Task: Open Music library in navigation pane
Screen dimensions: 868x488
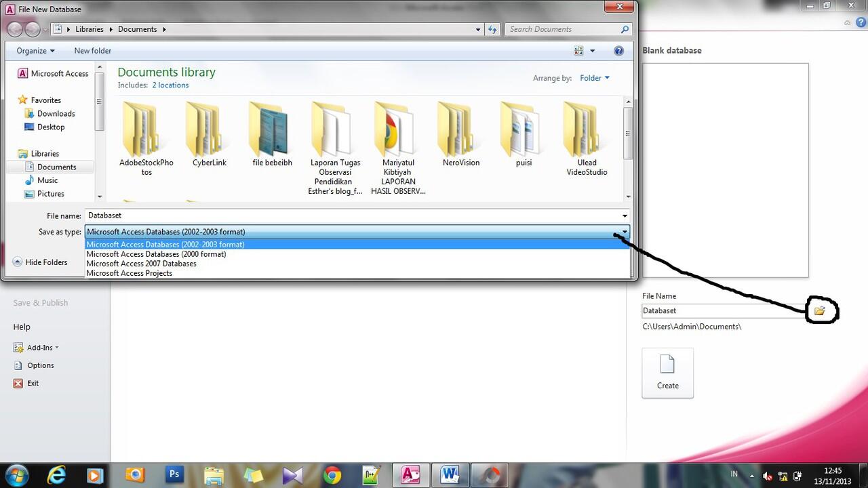Action: [41, 180]
